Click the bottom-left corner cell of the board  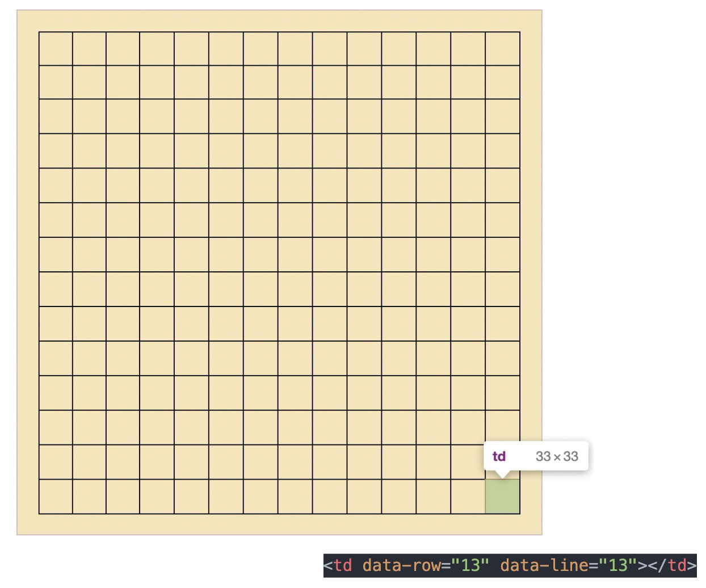[56, 497]
